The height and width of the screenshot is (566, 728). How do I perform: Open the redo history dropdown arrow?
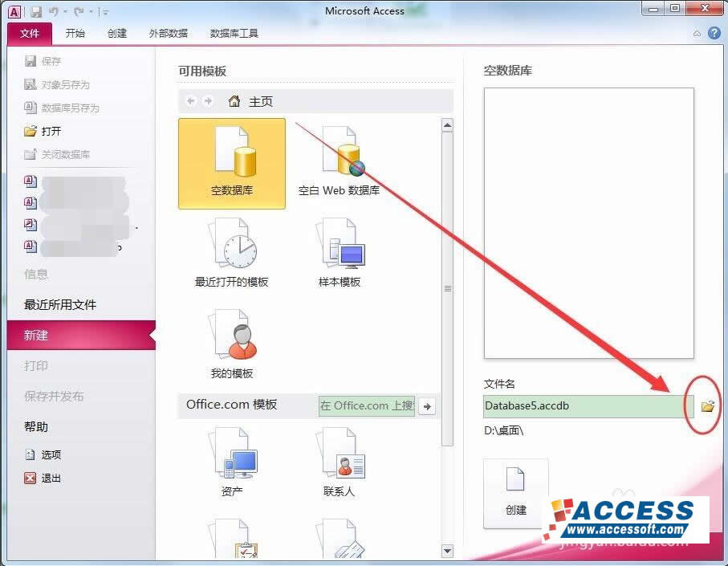91,12
